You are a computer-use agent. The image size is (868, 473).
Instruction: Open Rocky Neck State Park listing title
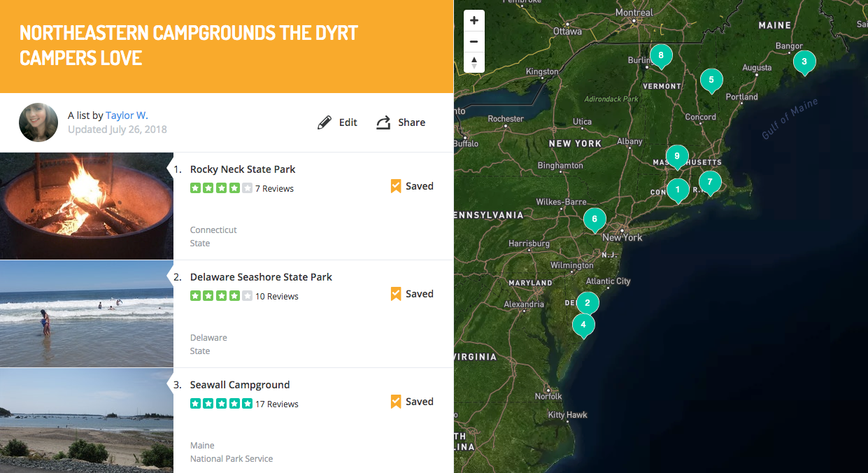coord(243,169)
